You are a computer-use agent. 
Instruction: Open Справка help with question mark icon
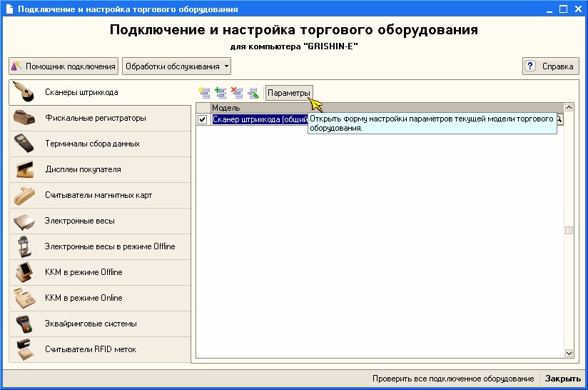pos(550,66)
